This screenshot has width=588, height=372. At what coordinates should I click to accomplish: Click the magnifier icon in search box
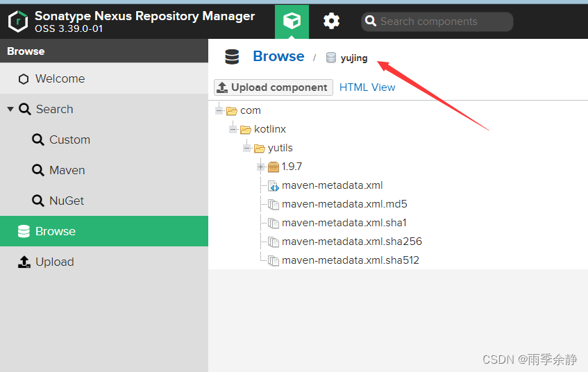click(x=371, y=21)
